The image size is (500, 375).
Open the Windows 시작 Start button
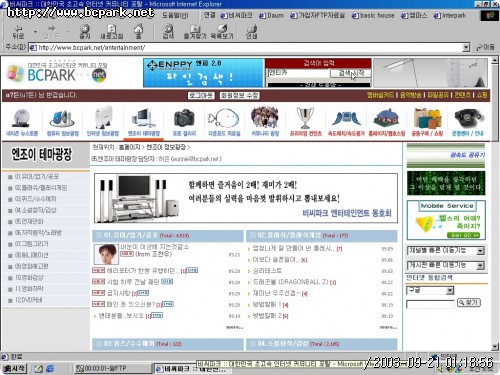tap(14, 368)
